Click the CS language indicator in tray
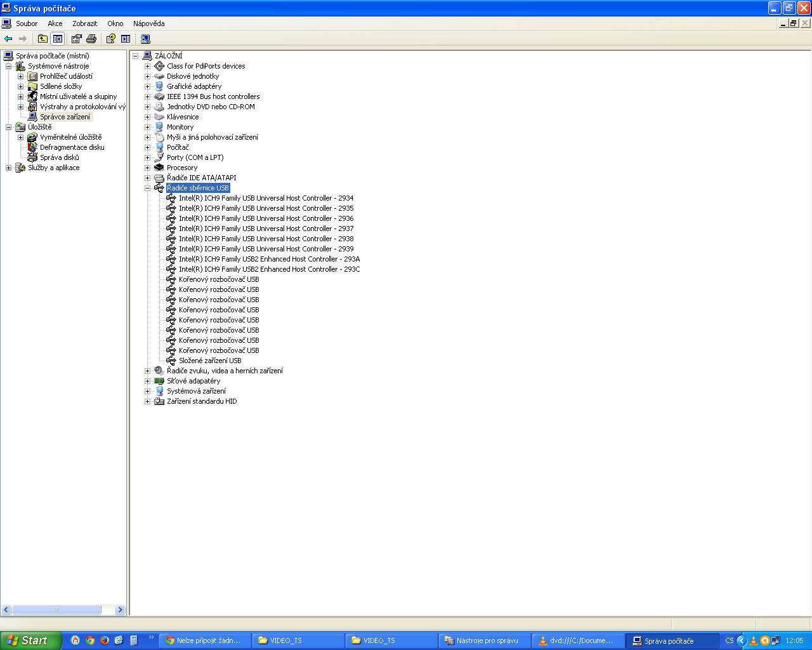This screenshot has width=812, height=650. [730, 640]
